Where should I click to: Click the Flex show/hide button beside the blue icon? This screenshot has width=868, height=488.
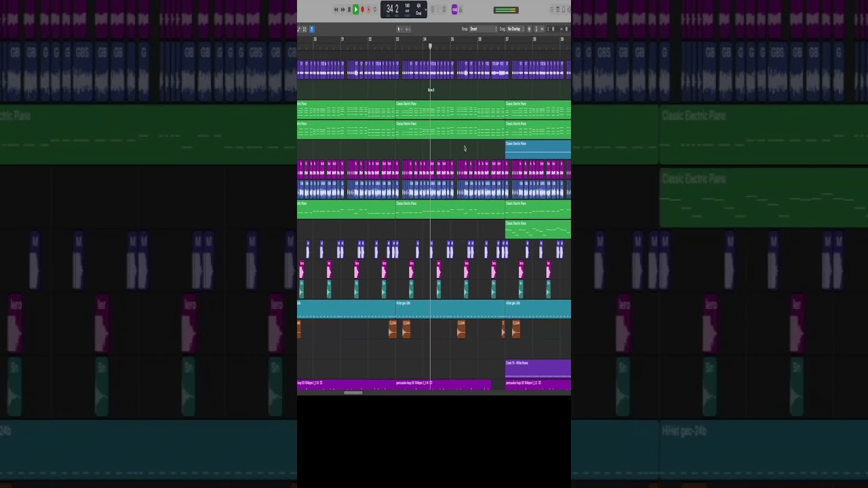[304, 29]
